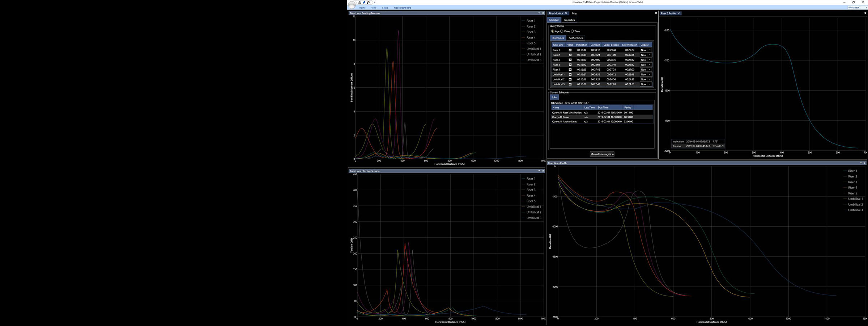Viewport: 868px width, 326px height.
Task: Pin the Riser Lines Effective Tension panel
Action: pos(543,171)
